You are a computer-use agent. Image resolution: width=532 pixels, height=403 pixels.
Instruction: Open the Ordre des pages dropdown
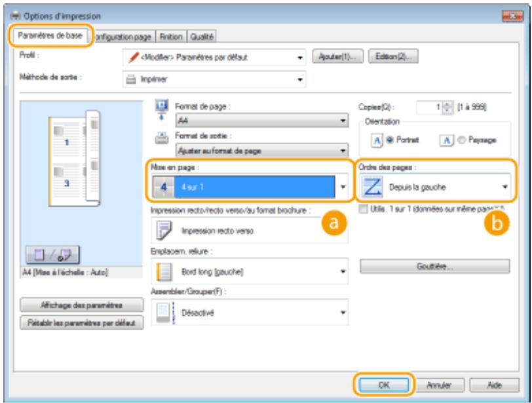[x=435, y=187]
